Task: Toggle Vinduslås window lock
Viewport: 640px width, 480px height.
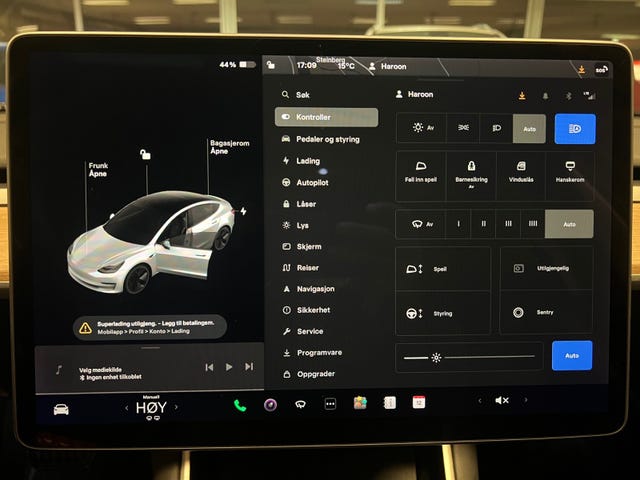Action: [521, 176]
